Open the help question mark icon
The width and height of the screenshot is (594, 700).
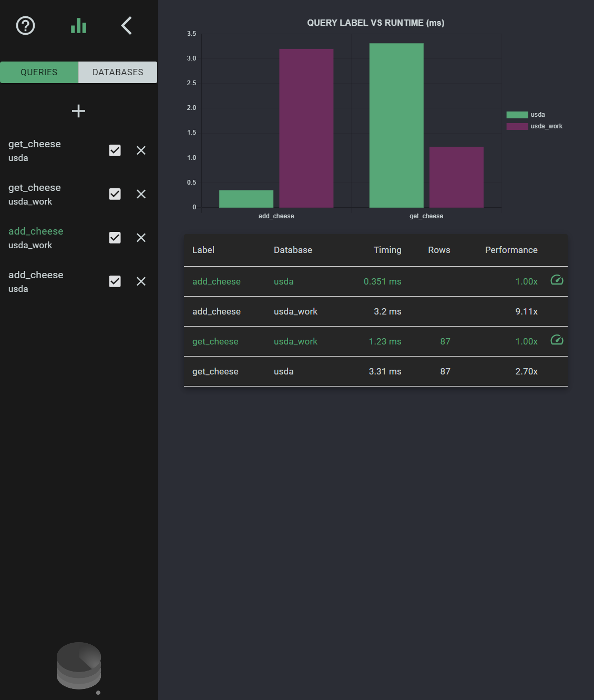(25, 25)
